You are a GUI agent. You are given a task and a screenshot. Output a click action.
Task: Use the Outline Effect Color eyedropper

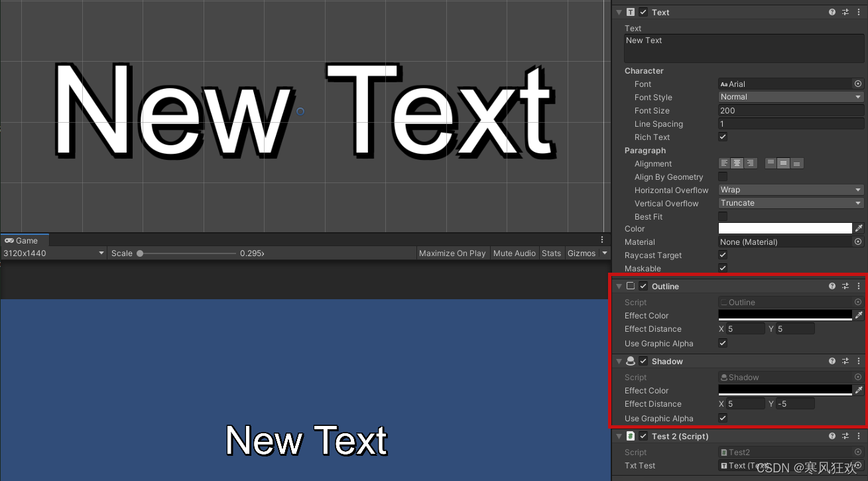859,315
